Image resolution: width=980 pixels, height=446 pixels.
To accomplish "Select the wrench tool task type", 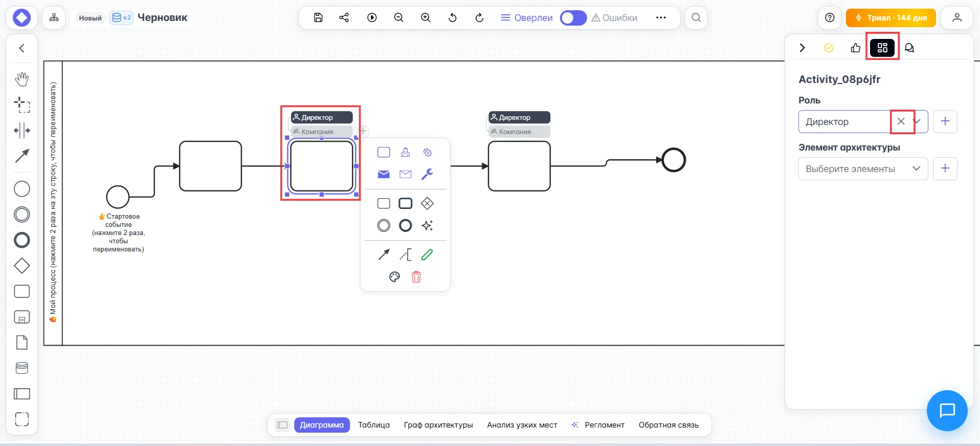I will pos(427,174).
